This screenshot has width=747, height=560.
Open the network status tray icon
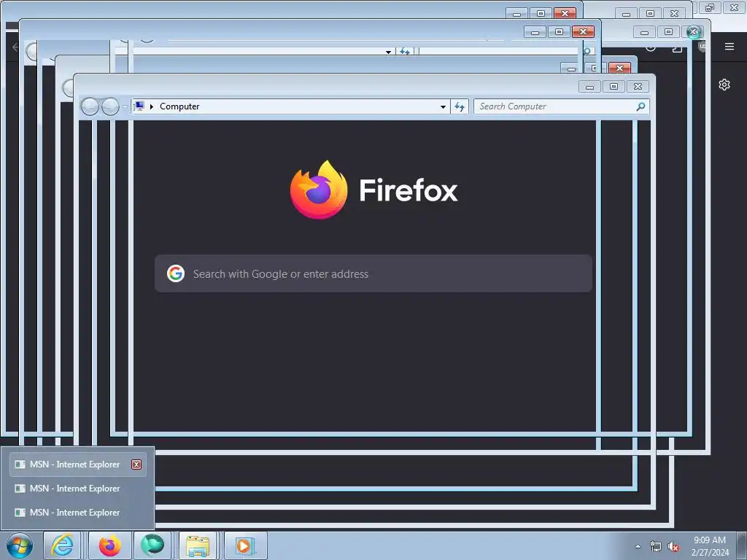(656, 547)
